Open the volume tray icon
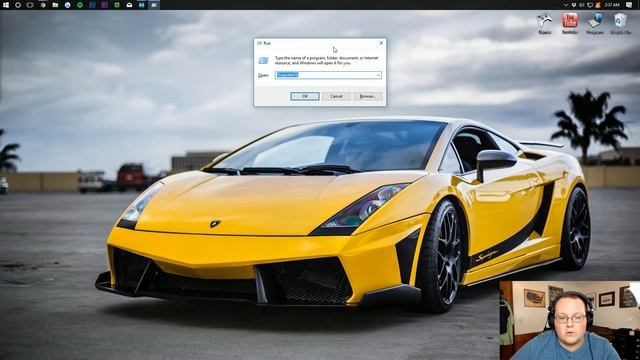Image resolution: width=640 pixels, height=360 pixels. click(x=582, y=5)
